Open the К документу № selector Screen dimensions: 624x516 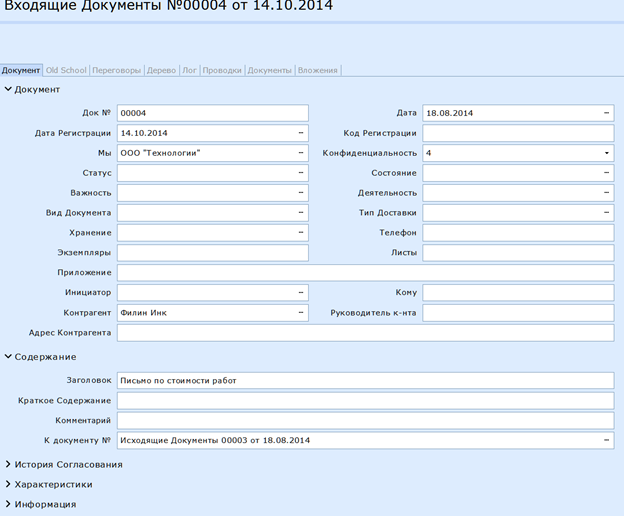[x=606, y=440]
